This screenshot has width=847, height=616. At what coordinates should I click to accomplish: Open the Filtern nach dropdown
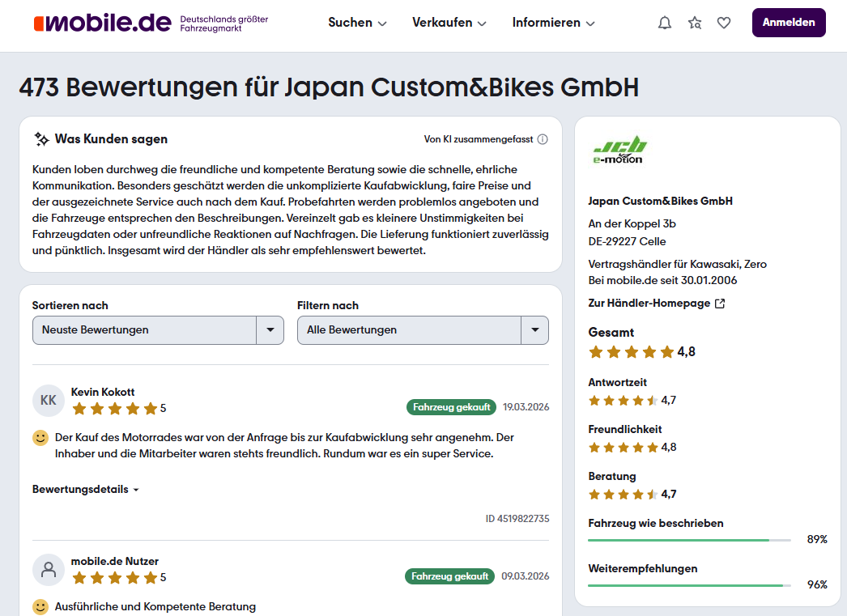point(423,330)
